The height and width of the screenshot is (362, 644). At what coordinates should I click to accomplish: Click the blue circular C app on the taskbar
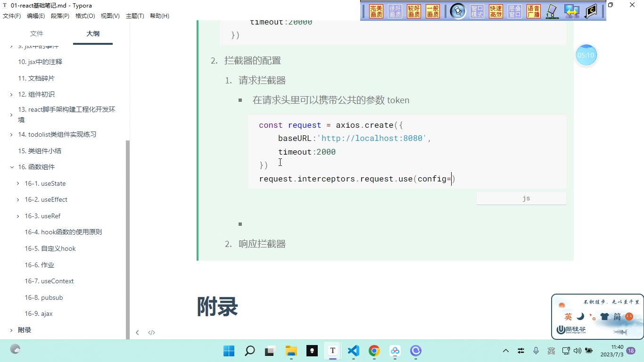point(416,351)
